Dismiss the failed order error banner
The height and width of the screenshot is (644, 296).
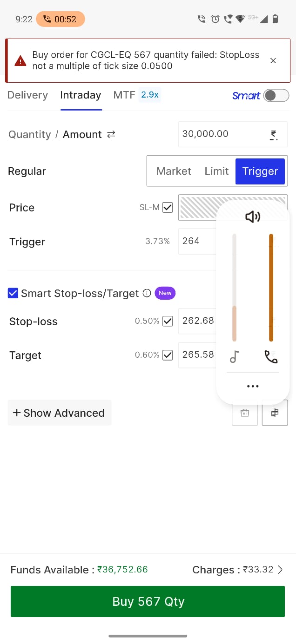coord(273,61)
